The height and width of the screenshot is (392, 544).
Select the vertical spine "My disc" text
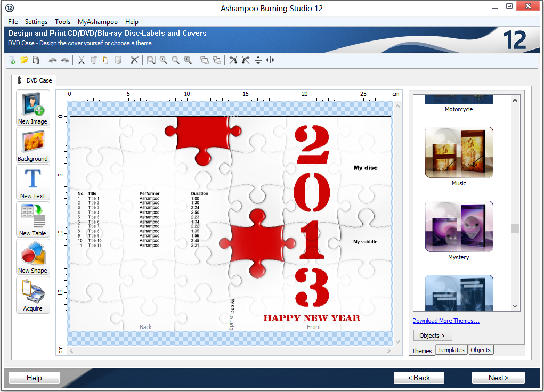coord(232,306)
